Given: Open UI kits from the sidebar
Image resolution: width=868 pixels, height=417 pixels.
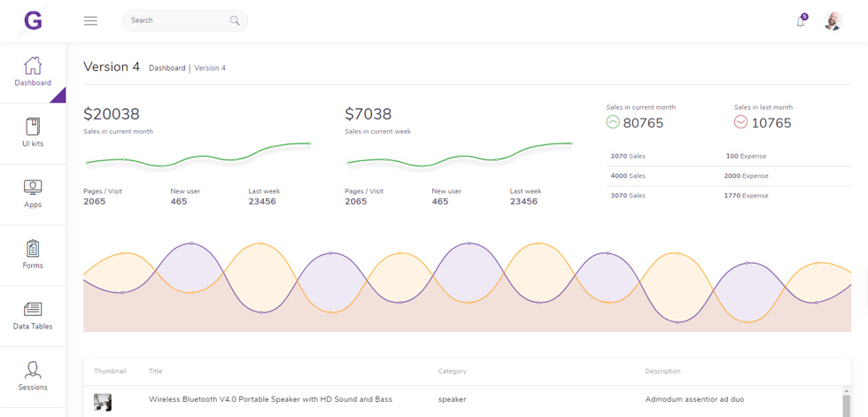Looking at the screenshot, I should point(33,127).
